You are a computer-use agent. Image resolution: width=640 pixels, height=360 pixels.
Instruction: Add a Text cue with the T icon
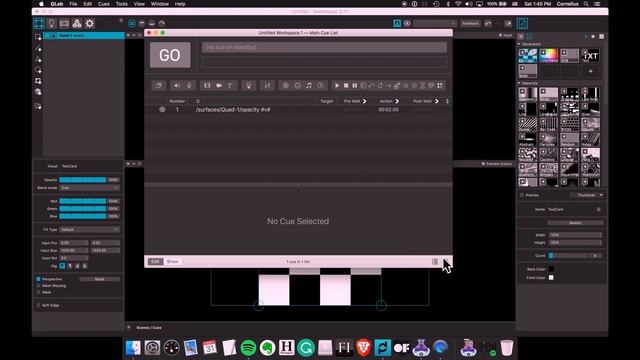[230, 85]
